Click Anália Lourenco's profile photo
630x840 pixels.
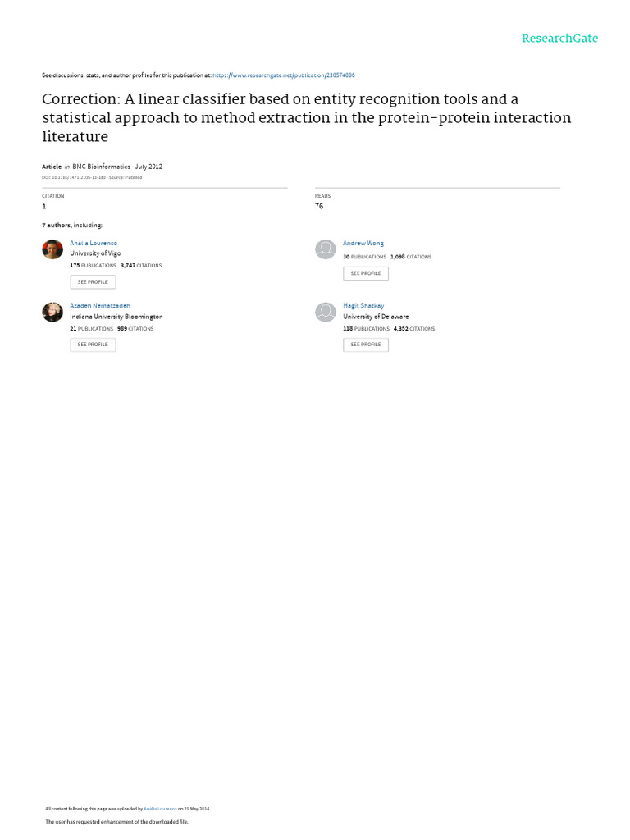52,249
